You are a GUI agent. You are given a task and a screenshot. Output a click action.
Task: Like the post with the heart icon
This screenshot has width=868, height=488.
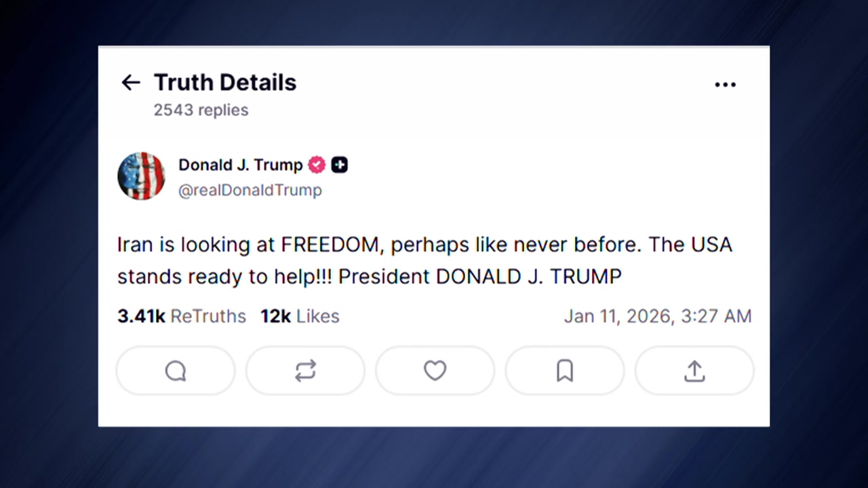point(435,371)
